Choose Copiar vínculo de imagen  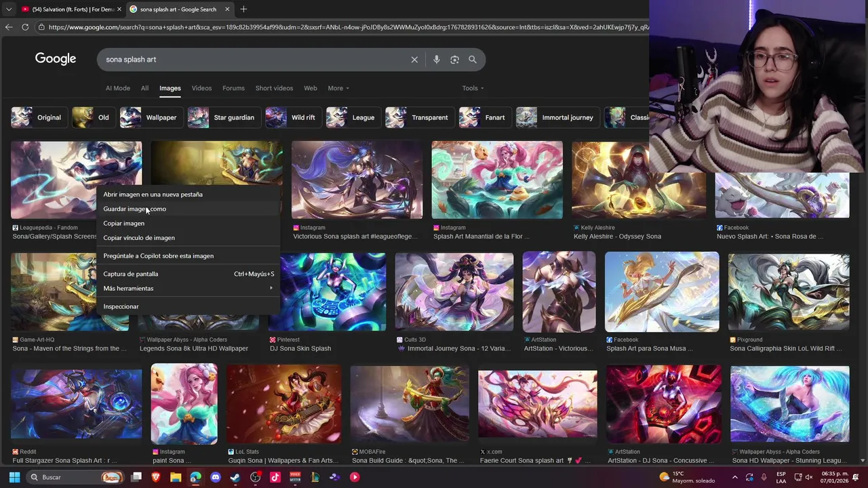click(188, 238)
